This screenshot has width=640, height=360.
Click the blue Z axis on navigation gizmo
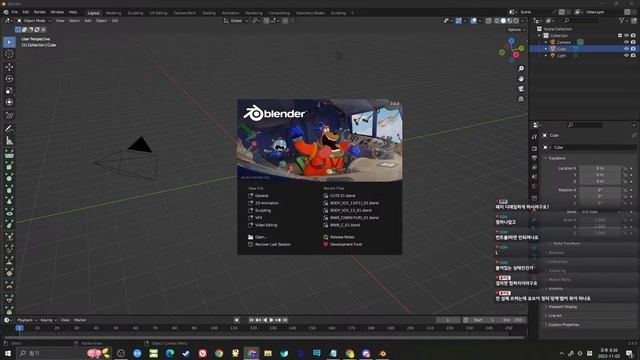[x=511, y=41]
